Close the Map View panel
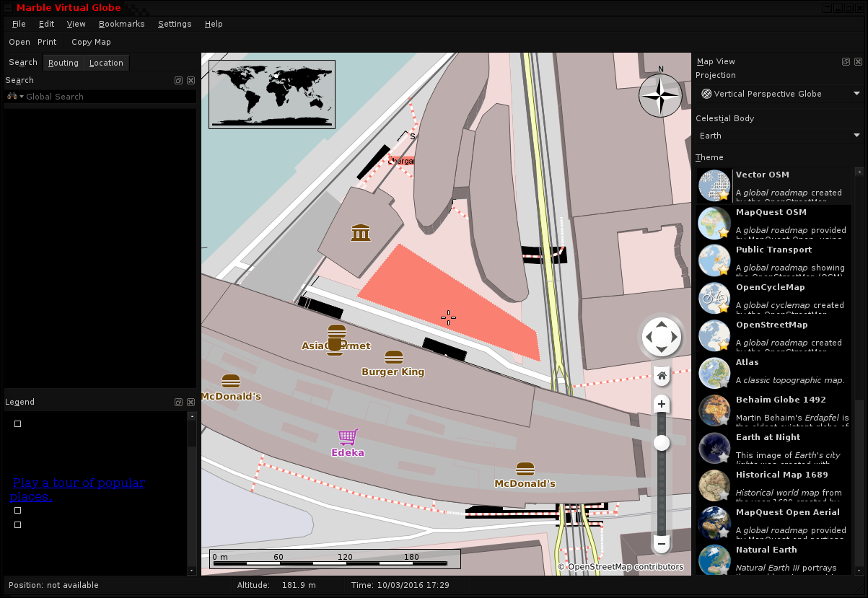Image resolution: width=868 pixels, height=598 pixels. [858, 62]
